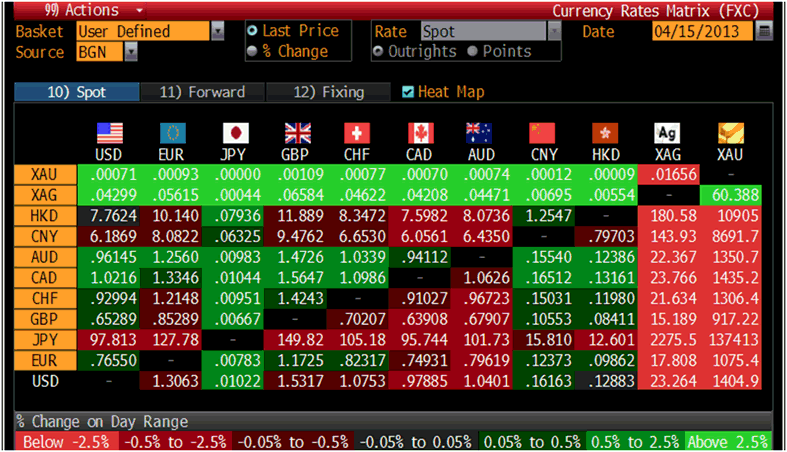Click the USD American flag icon
This screenshot has width=787, height=452.
pos(109,133)
